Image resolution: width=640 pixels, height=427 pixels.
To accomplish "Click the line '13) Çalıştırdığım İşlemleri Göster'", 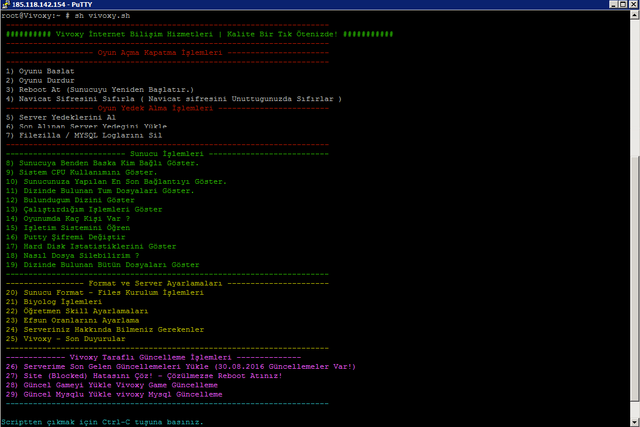I will point(84,209).
